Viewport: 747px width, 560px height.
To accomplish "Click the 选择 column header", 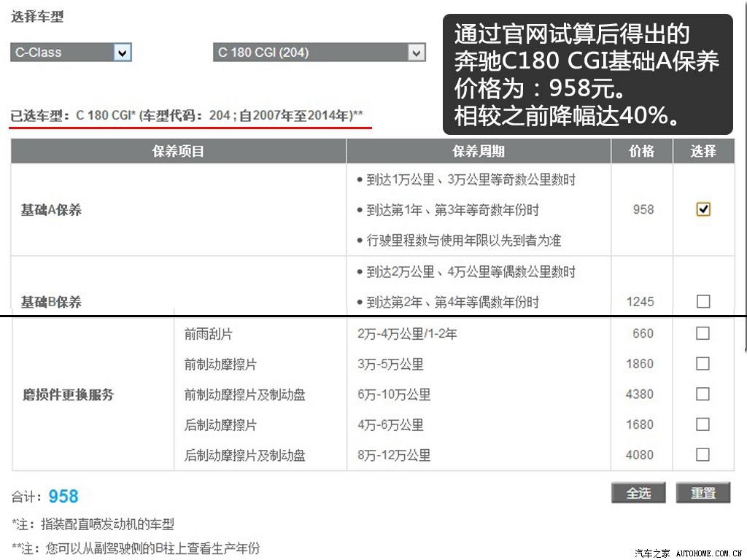I will (703, 152).
